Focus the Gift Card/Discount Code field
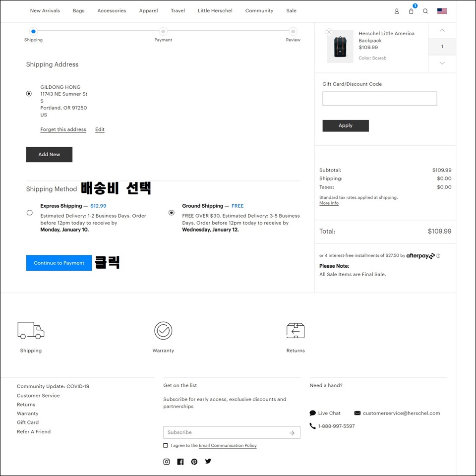Image resolution: width=476 pixels, height=476 pixels. [379, 99]
